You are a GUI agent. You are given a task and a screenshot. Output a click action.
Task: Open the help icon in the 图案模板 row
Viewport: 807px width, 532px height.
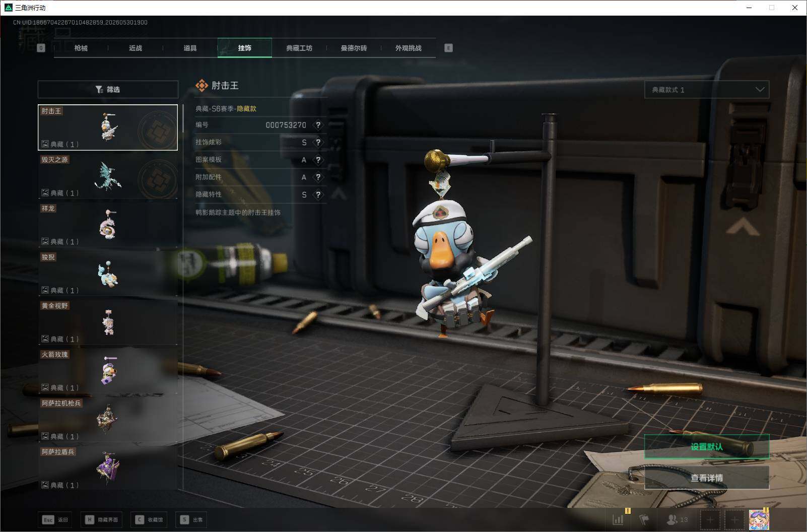318,160
